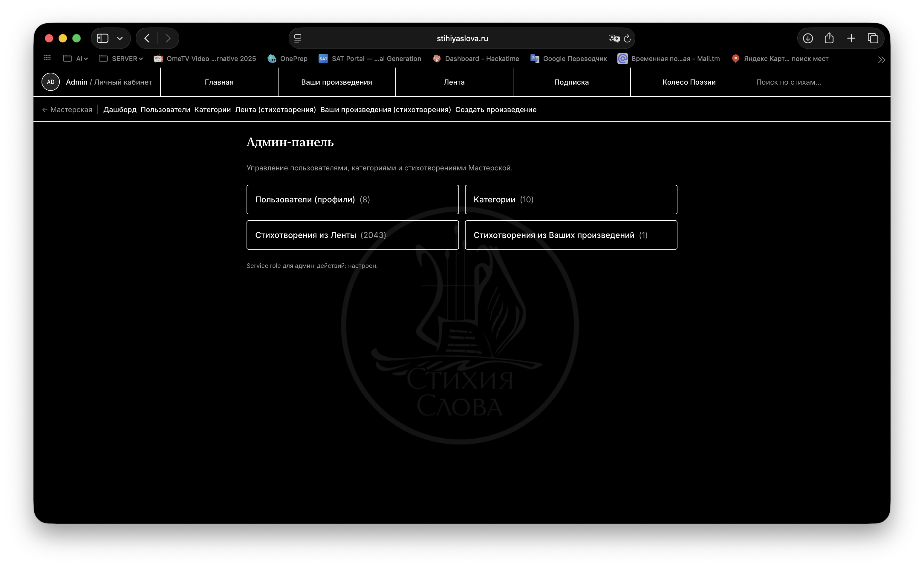Image resolution: width=924 pixels, height=568 pixels.
Task: Open the tab groups dropdown chevron
Action: [x=120, y=38]
